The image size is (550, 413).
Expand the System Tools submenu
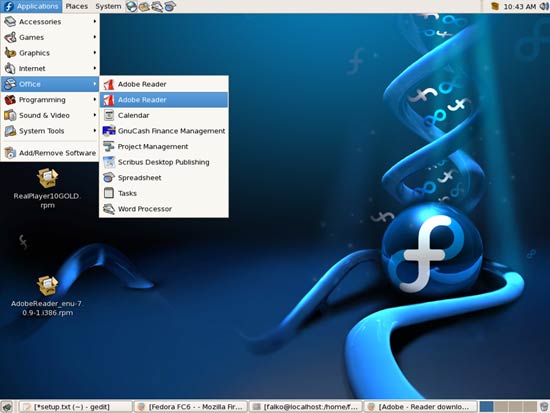50,131
